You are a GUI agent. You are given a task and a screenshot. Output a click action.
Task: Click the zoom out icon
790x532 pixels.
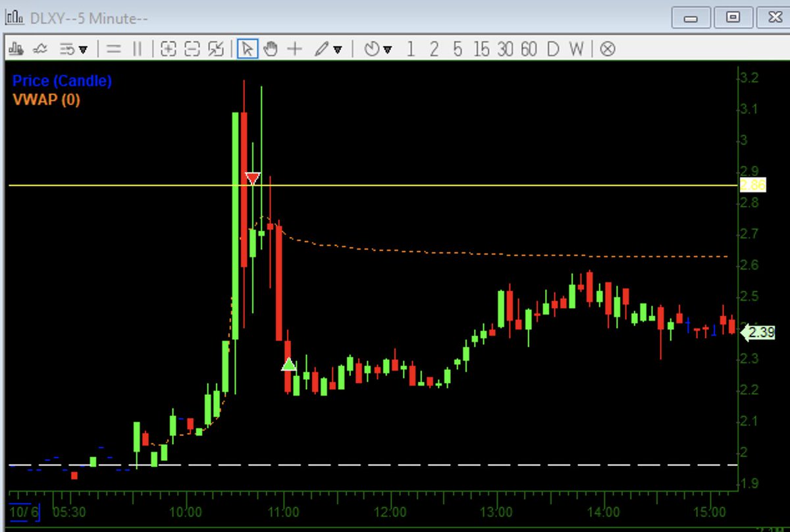coord(192,49)
